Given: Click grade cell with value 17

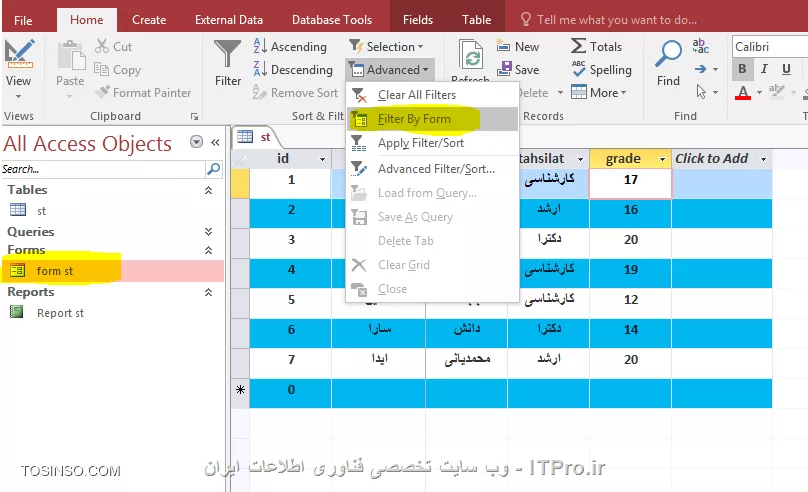Looking at the screenshot, I should pos(630,184).
